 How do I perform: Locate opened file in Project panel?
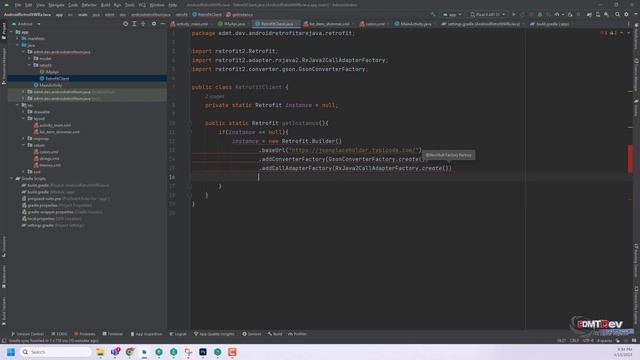[x=125, y=24]
